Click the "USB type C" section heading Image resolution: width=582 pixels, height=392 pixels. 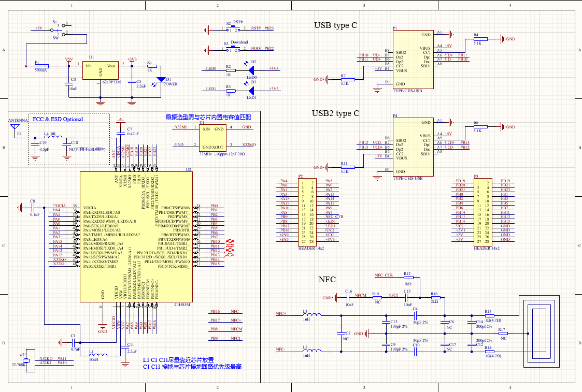coord(335,25)
